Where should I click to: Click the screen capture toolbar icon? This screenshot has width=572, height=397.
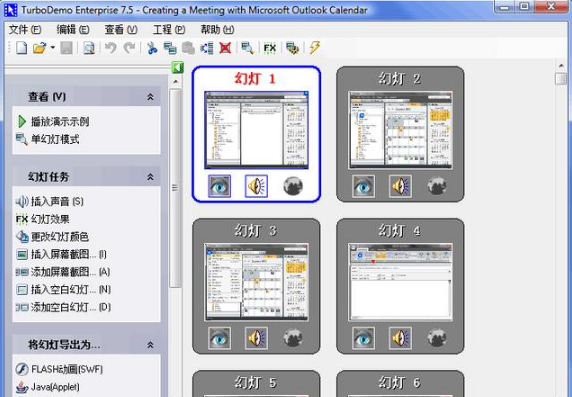point(292,48)
